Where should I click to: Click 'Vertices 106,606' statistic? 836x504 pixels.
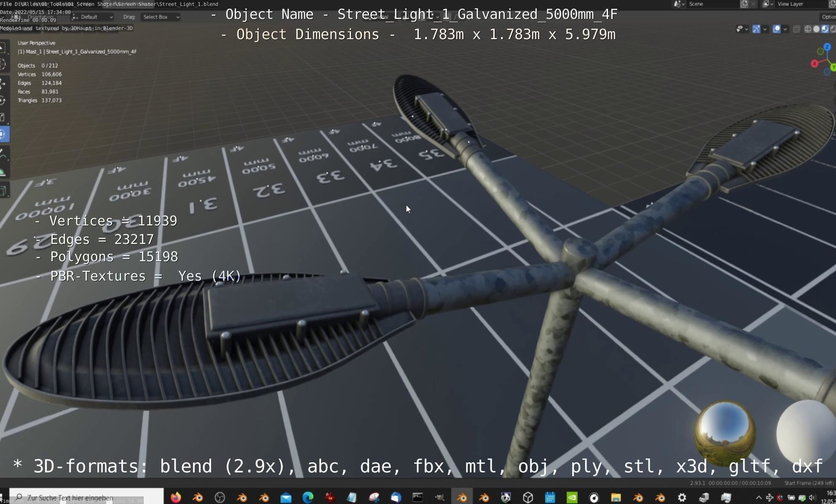click(40, 74)
